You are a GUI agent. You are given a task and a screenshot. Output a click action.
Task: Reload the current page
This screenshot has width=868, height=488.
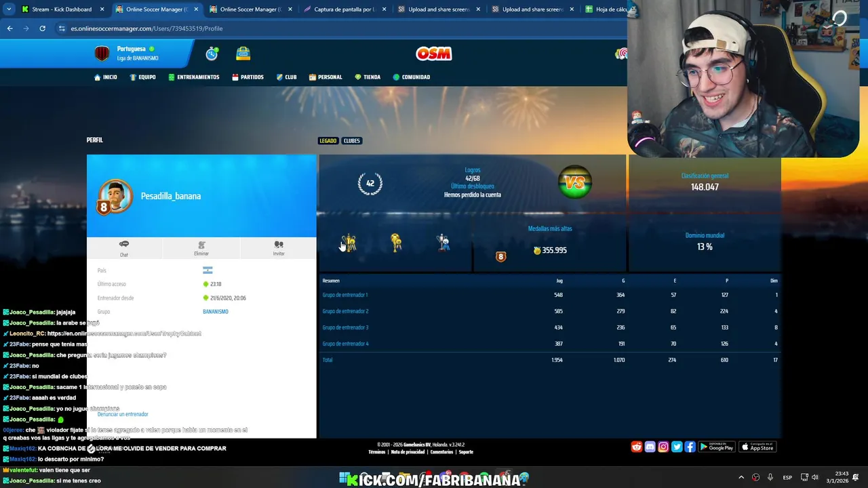(x=42, y=28)
